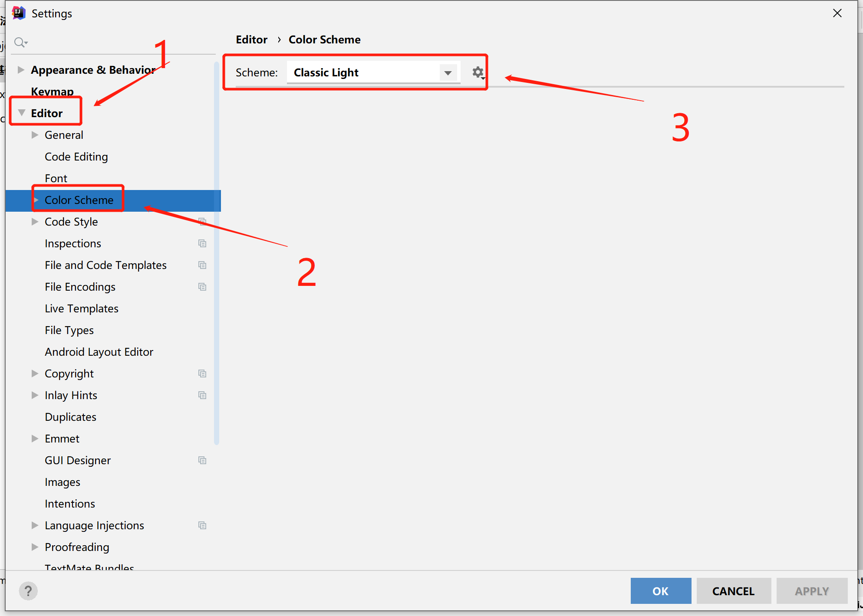863x616 pixels.
Task: Expand the Code Style subsection
Action: pos(36,221)
